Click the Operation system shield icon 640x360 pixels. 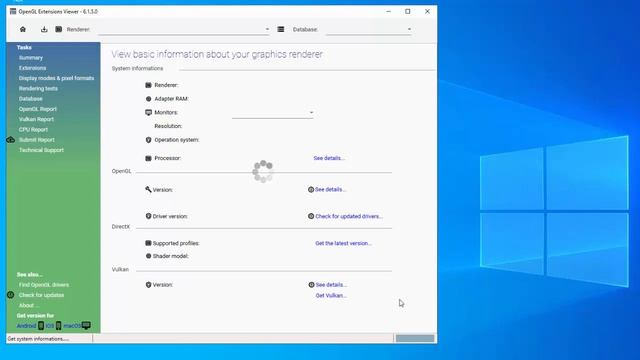click(149, 140)
